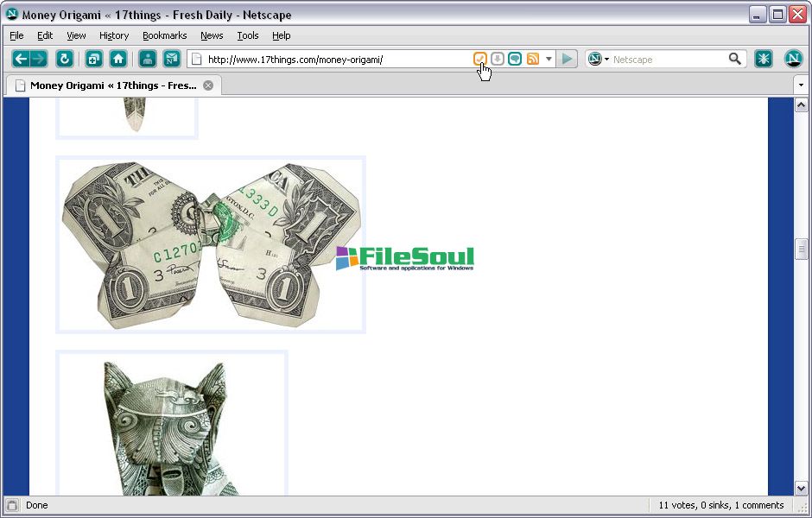The height and width of the screenshot is (518, 812).
Task: Open comments via speech bubble icon
Action: (x=515, y=59)
